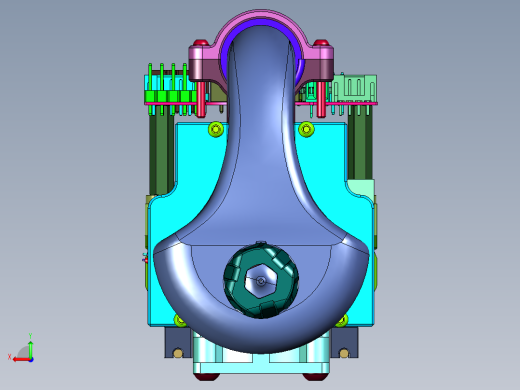
Task: Pick the bottom-right tan screw on dark bracket
Action: click(x=344, y=353)
